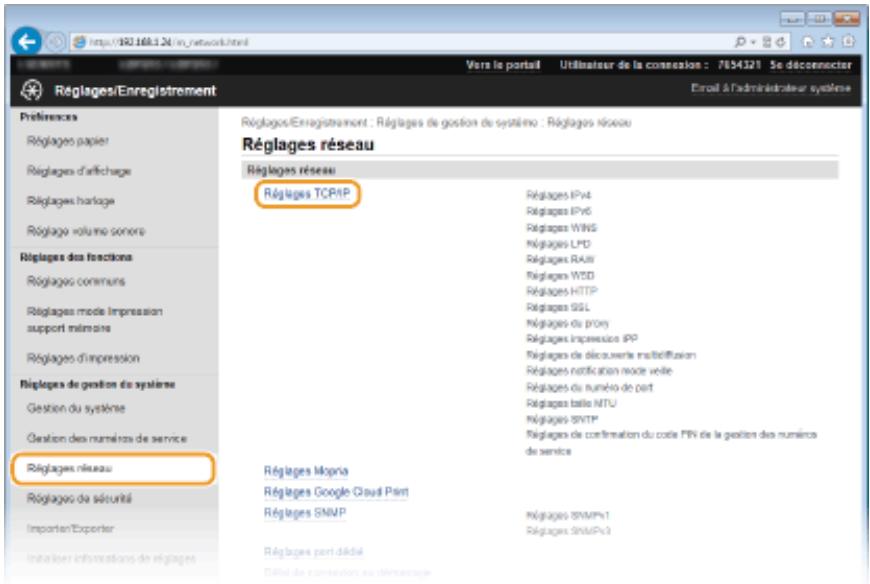Open the address bar search dropdown arrow
This screenshot has height=584, width=870.
tap(753, 43)
